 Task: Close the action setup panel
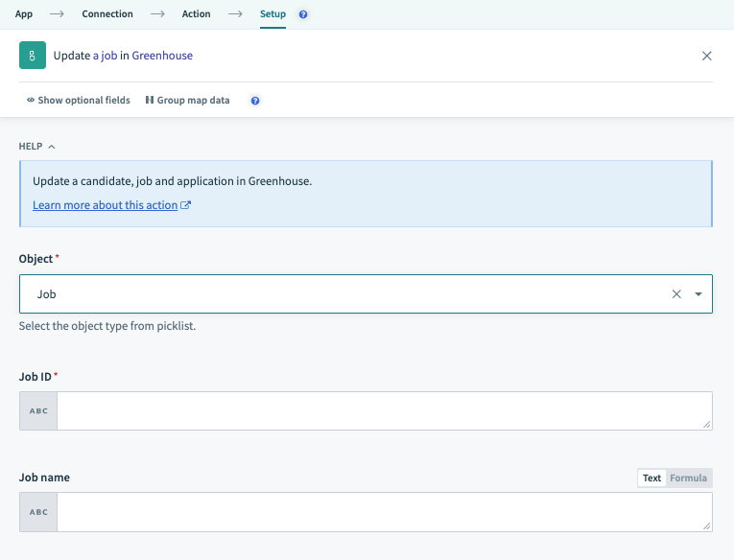pos(707,56)
